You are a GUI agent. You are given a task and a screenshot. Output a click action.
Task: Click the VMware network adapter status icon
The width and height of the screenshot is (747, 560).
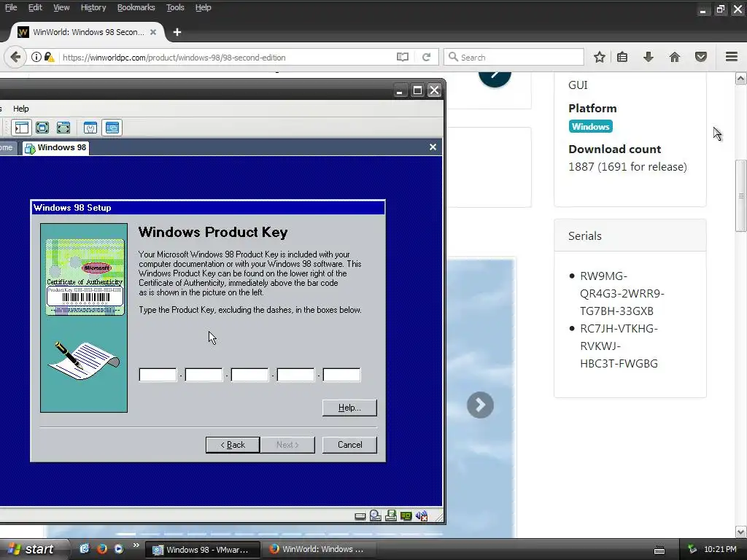[406, 516]
